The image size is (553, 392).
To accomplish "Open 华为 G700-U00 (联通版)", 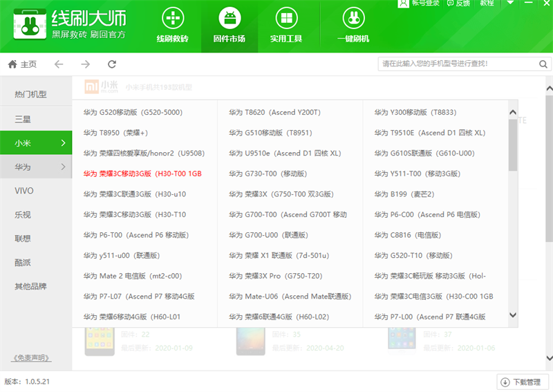I will pyautogui.click(x=268, y=235).
